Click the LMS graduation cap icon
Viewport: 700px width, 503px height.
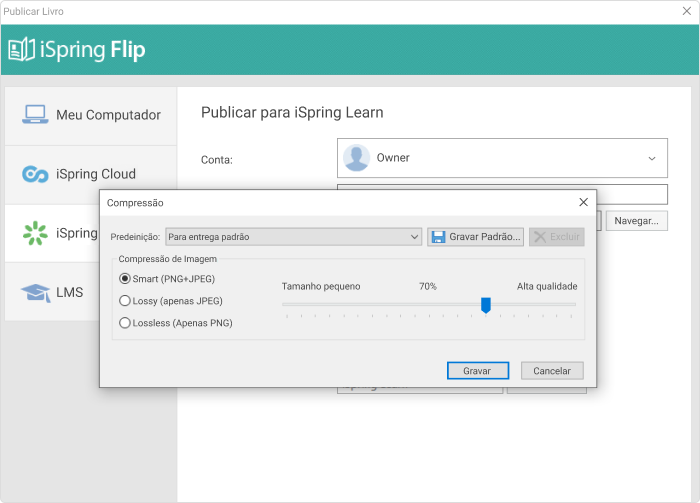pyautogui.click(x=35, y=292)
